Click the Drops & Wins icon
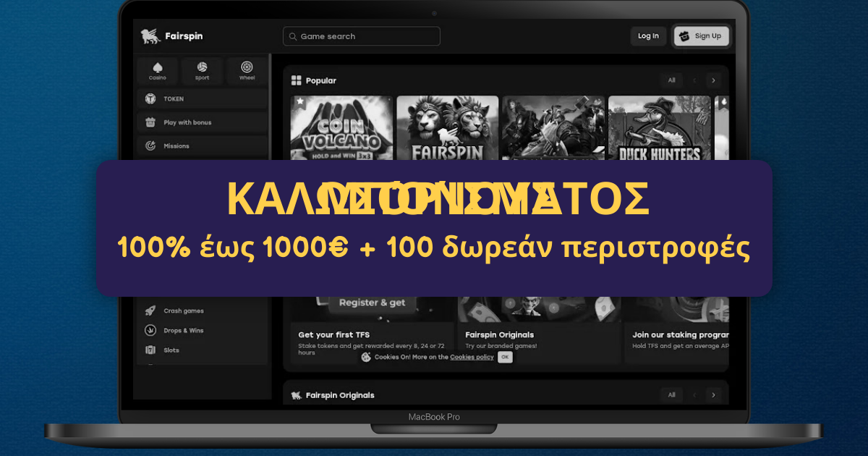 150,330
